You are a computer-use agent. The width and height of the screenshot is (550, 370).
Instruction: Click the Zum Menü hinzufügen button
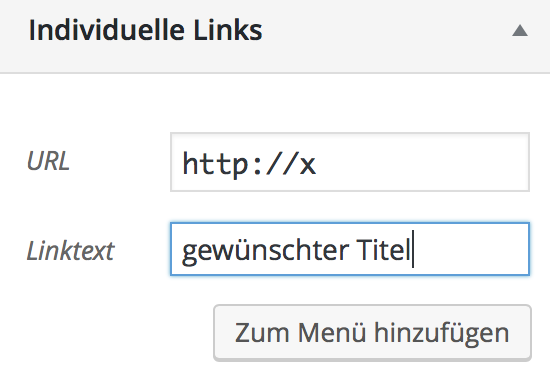click(372, 332)
